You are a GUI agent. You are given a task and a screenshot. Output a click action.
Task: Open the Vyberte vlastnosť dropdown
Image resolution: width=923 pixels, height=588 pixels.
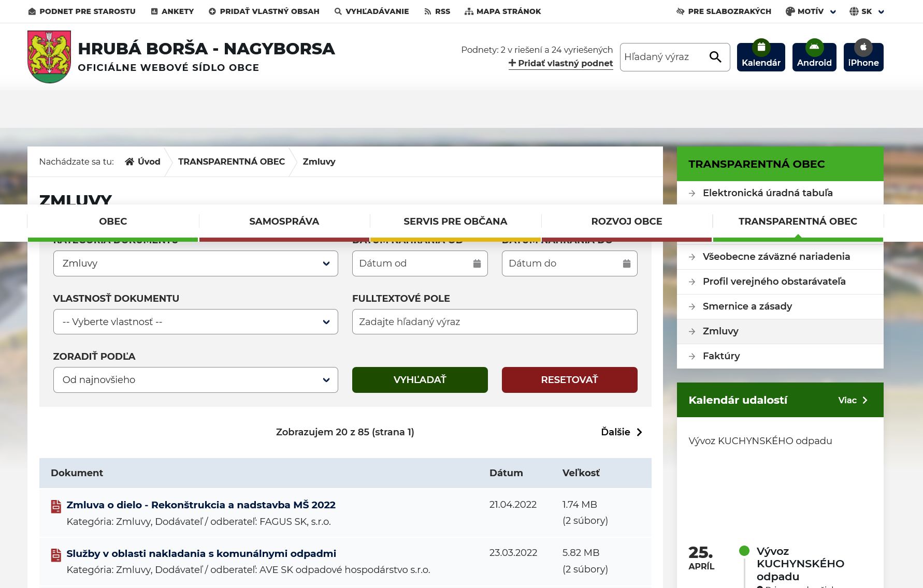click(x=195, y=322)
